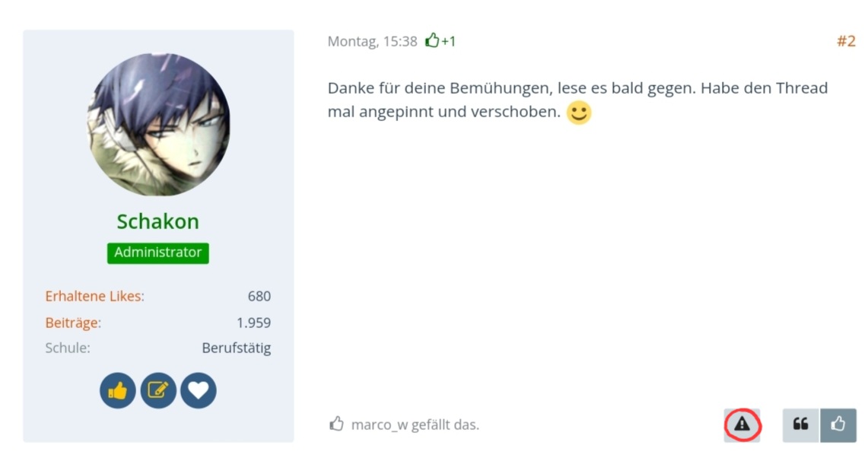Click the marco_w username in likes summary

point(380,424)
